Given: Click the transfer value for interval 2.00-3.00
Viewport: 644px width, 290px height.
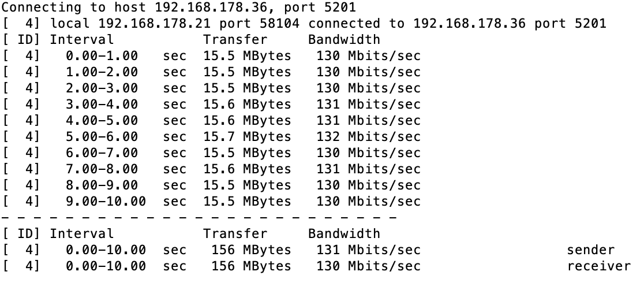Looking at the screenshot, I should pos(247,88).
